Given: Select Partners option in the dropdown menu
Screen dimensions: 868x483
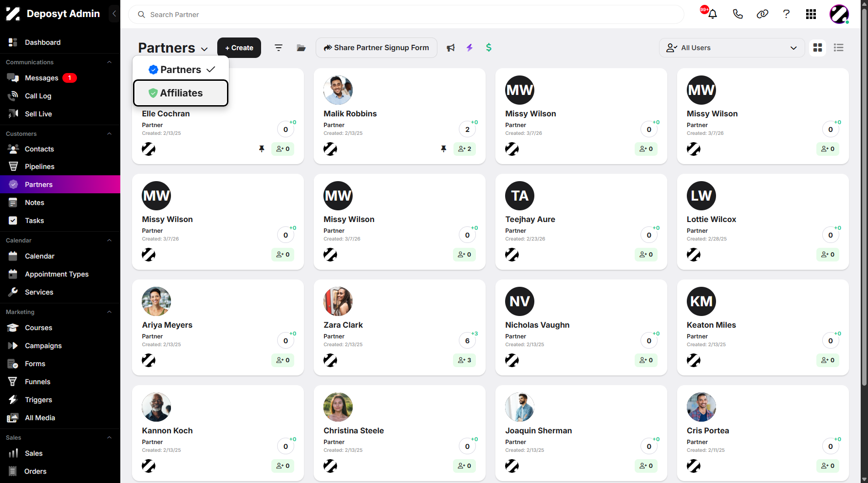Looking at the screenshot, I should (x=181, y=70).
